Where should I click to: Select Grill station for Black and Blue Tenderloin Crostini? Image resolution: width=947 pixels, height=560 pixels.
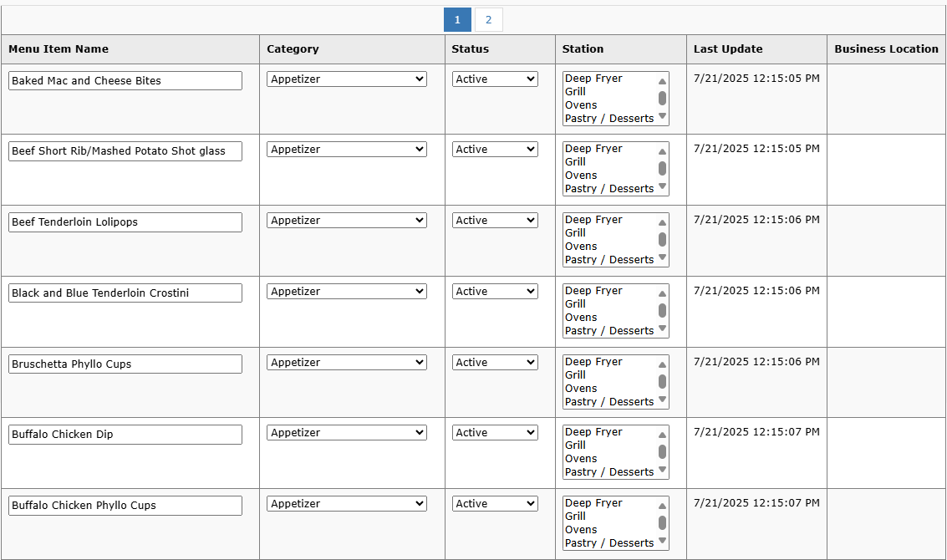[610, 304]
